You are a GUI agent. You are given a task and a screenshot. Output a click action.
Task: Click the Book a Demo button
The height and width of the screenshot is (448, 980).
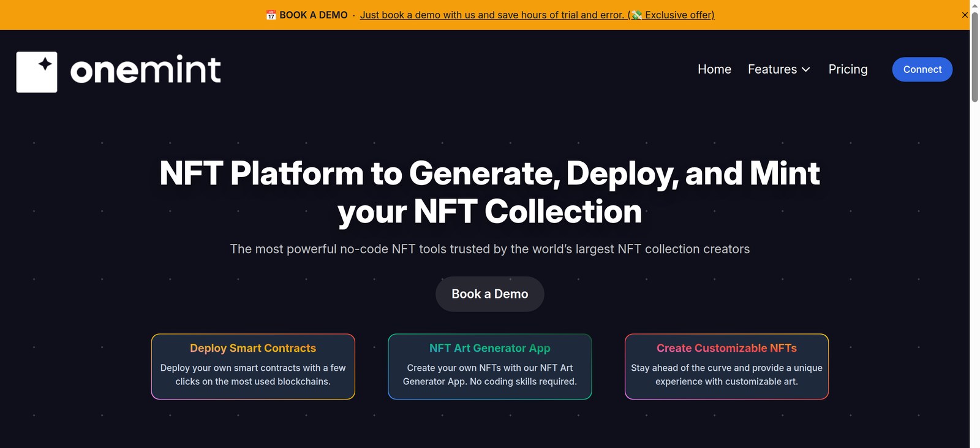click(490, 294)
